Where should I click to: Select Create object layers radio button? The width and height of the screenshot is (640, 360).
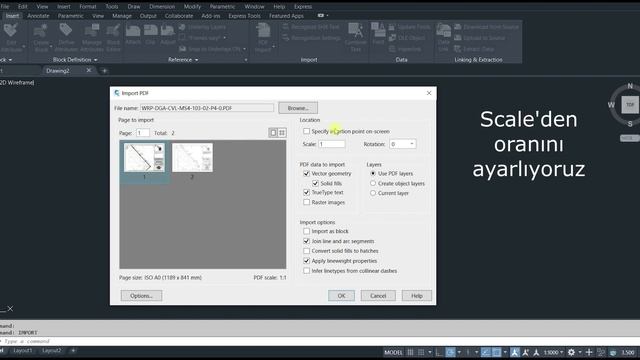373,183
